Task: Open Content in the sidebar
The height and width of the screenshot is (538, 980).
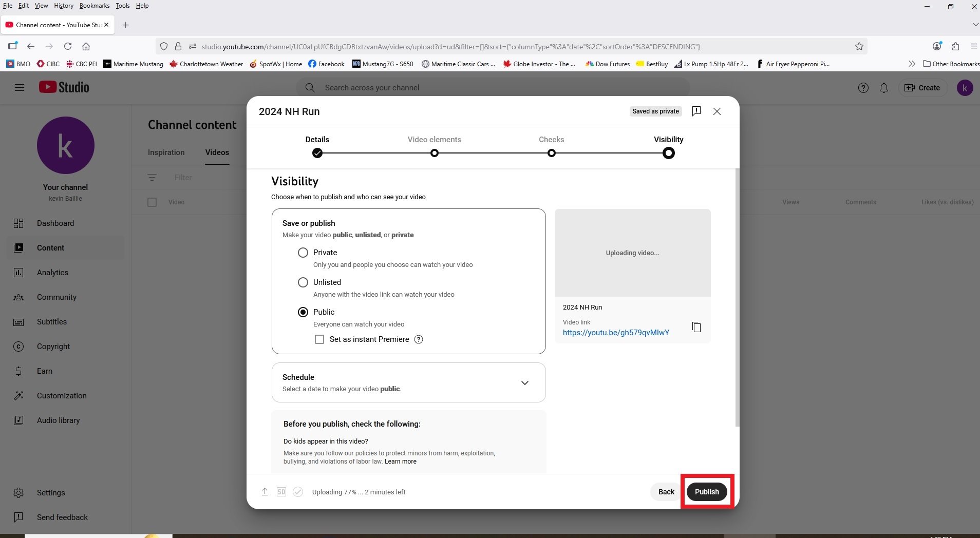Action: pyautogui.click(x=66, y=248)
